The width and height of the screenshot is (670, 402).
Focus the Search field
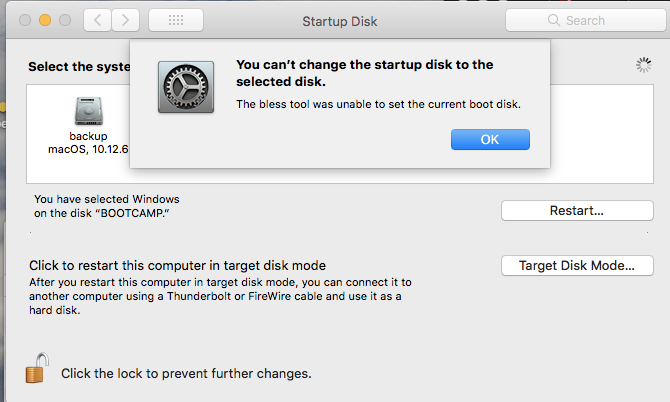point(590,21)
